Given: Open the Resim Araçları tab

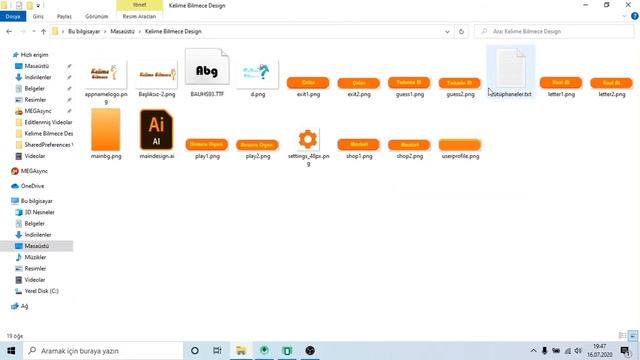Looking at the screenshot, I should click(x=139, y=16).
